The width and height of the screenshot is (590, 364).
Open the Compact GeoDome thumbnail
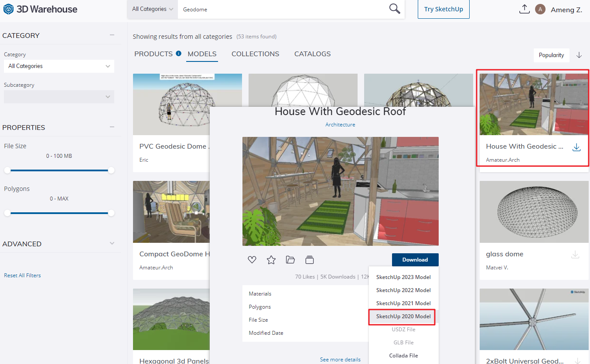tap(171, 212)
